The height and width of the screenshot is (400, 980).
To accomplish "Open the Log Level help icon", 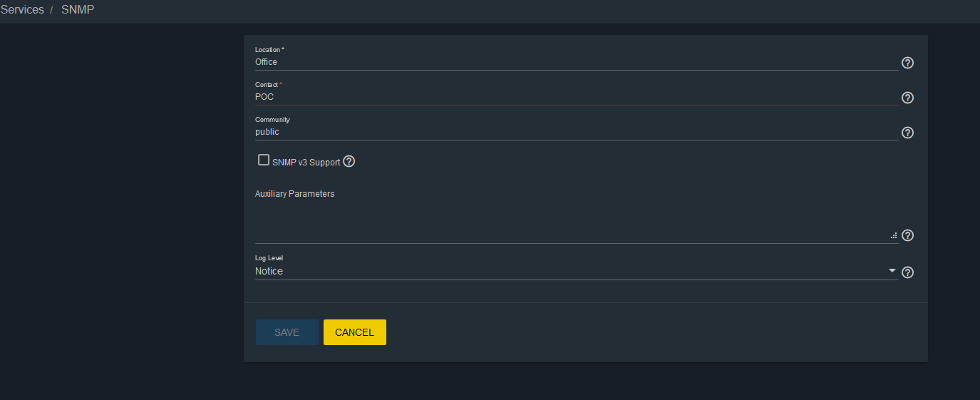I will pyautogui.click(x=907, y=272).
